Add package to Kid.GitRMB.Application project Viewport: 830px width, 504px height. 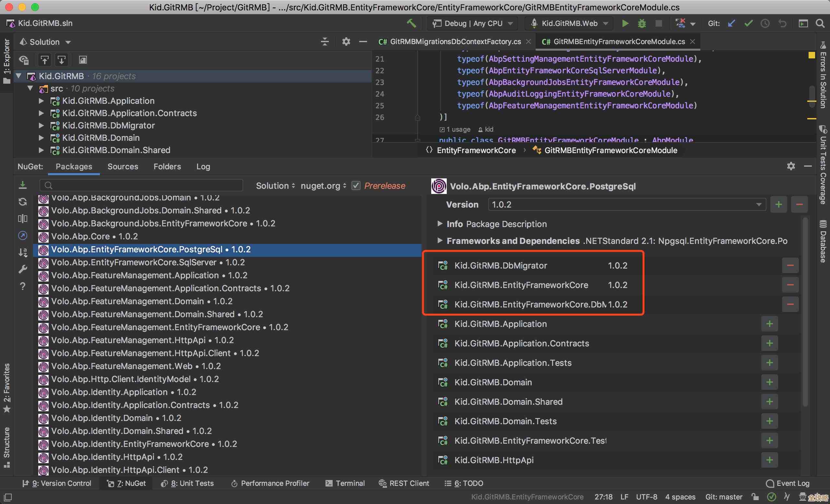[x=769, y=324]
